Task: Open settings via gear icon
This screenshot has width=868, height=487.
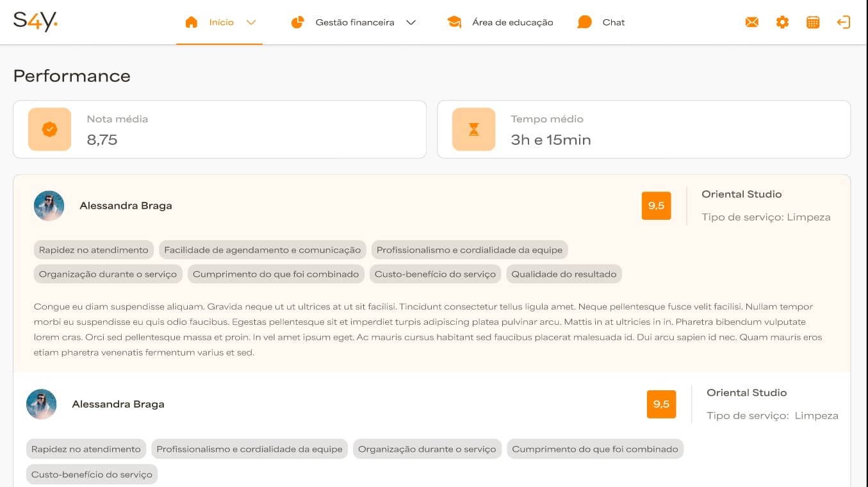Action: pyautogui.click(x=782, y=22)
